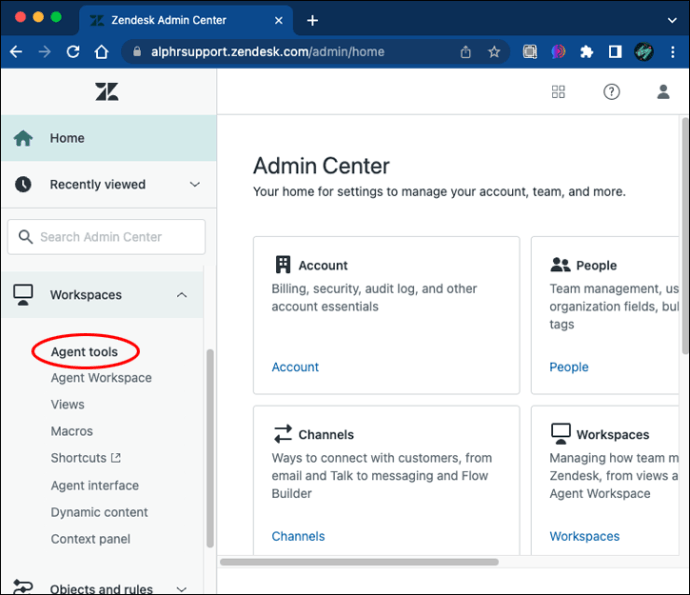Click the browser address bar URL
This screenshot has width=690, height=595.
[x=268, y=52]
